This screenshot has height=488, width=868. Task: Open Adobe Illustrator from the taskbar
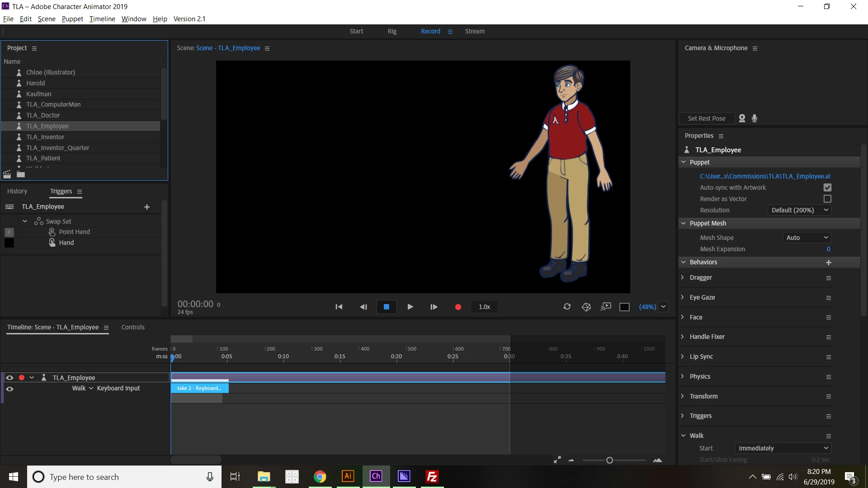tap(348, 476)
